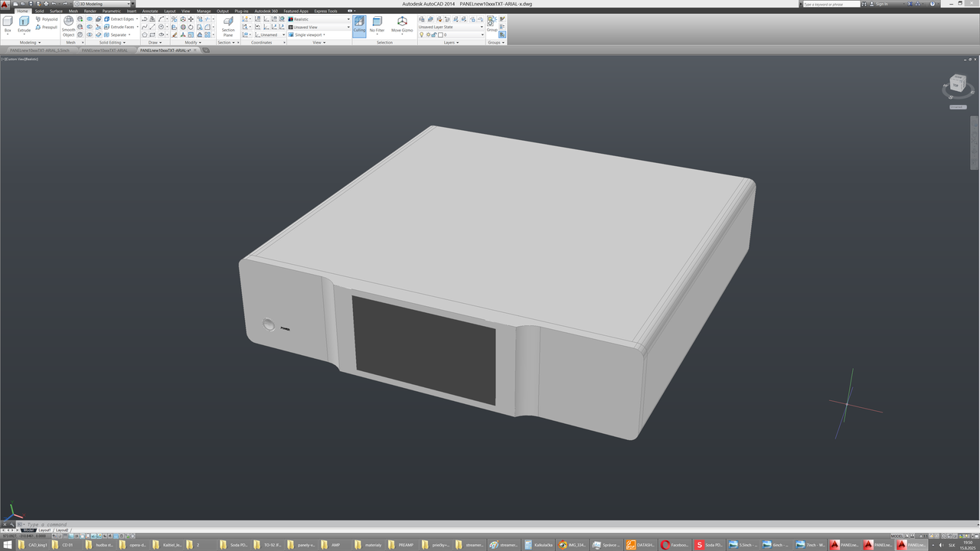Select the Model tab

[x=28, y=530]
